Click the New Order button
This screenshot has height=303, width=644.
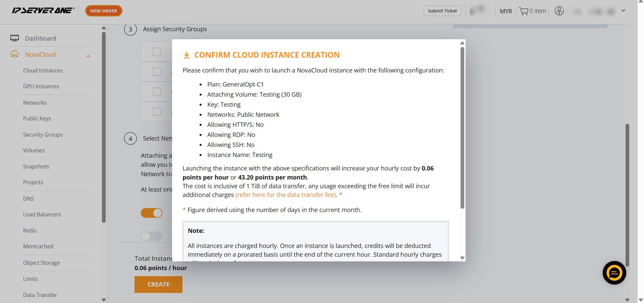[104, 11]
